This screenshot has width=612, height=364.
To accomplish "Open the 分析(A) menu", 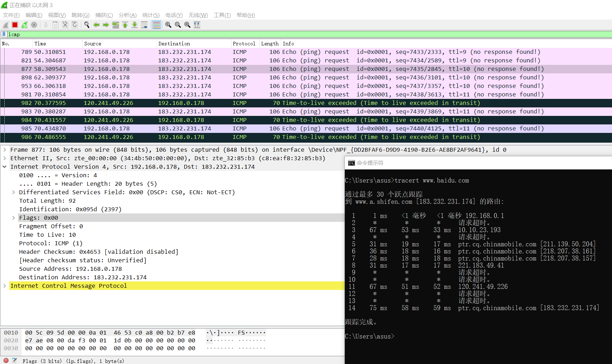I will click(128, 15).
